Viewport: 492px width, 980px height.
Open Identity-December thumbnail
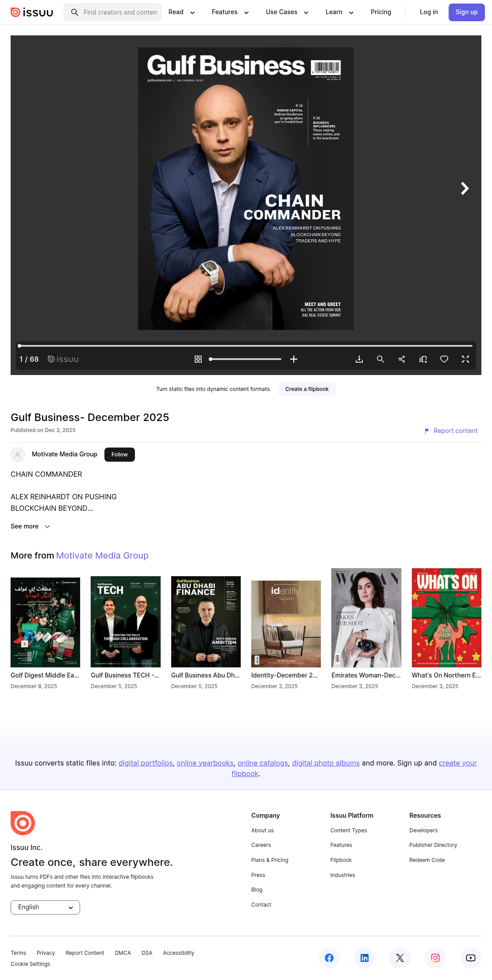[286, 624]
